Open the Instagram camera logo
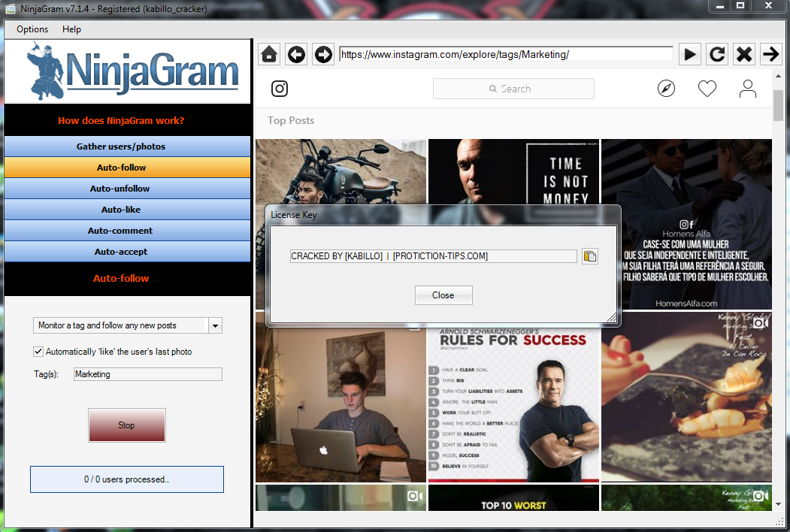 click(280, 89)
